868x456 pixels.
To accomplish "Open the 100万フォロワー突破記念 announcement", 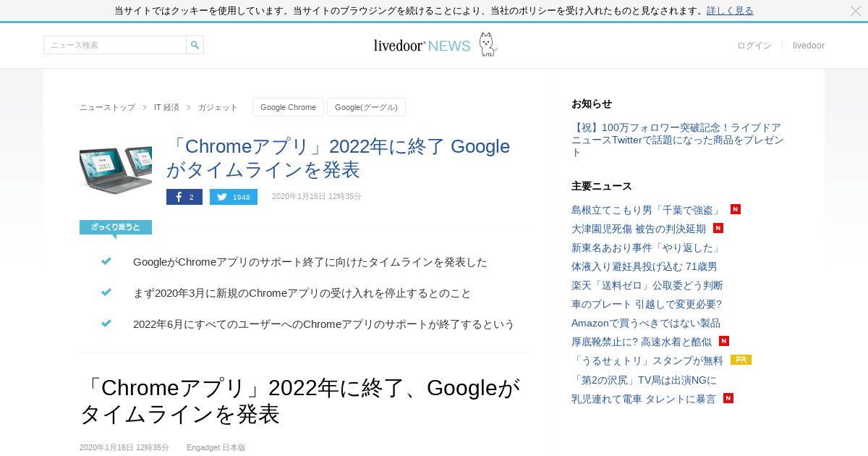I will tap(676, 140).
